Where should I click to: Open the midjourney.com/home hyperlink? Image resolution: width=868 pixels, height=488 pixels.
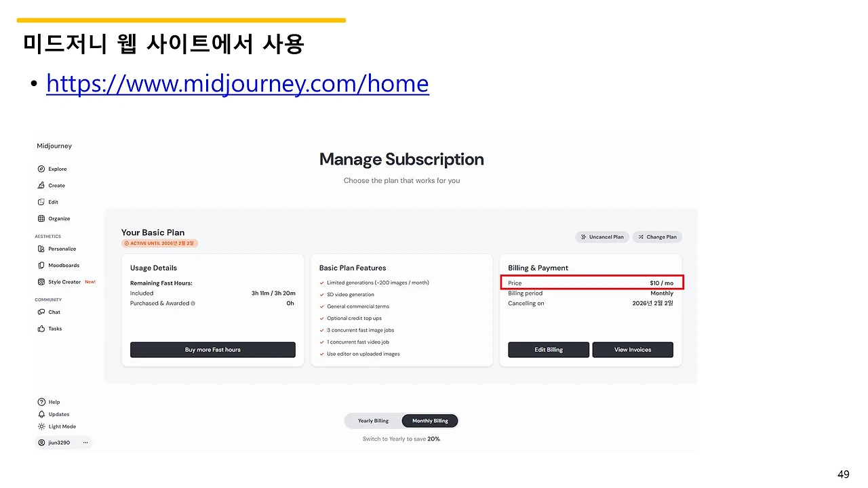(x=237, y=83)
